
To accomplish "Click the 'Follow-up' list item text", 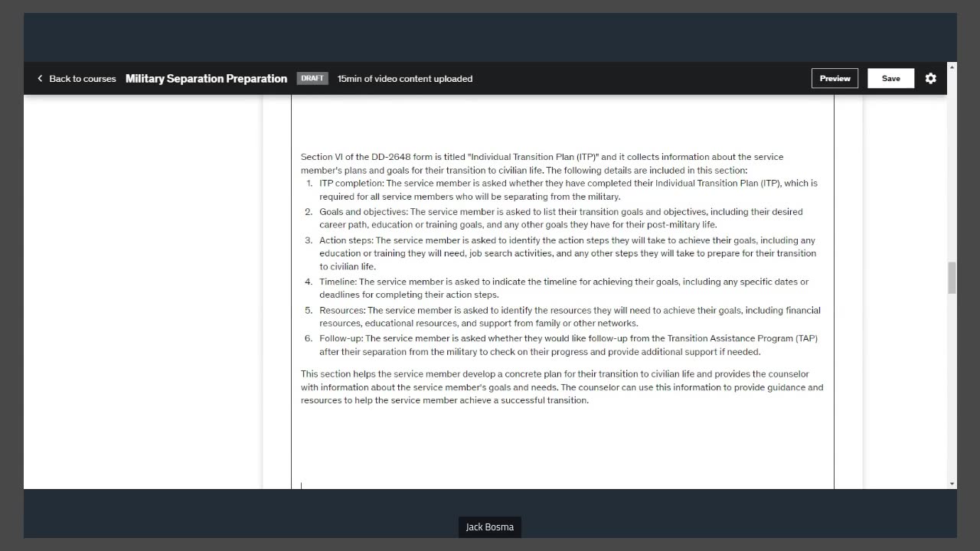I will [568, 345].
